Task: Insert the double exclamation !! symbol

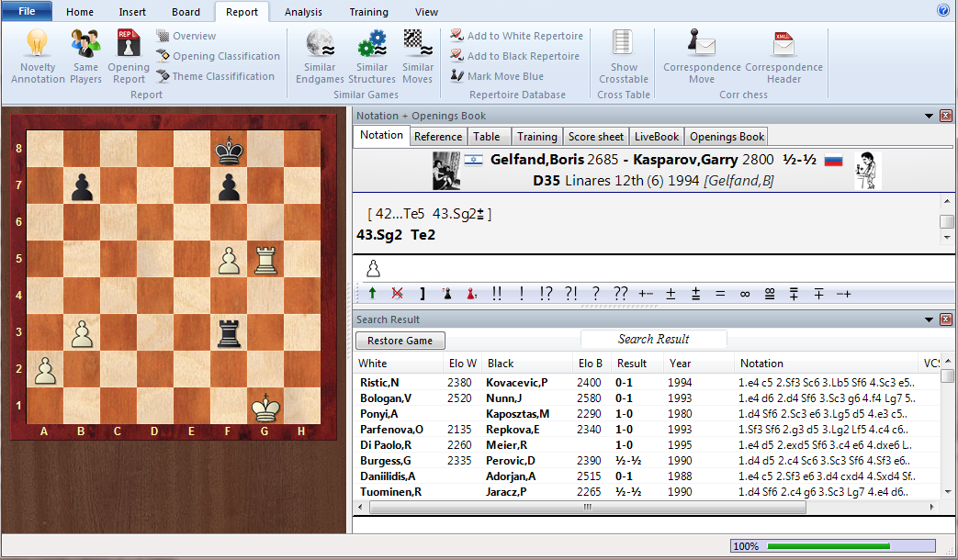Action: (x=497, y=294)
